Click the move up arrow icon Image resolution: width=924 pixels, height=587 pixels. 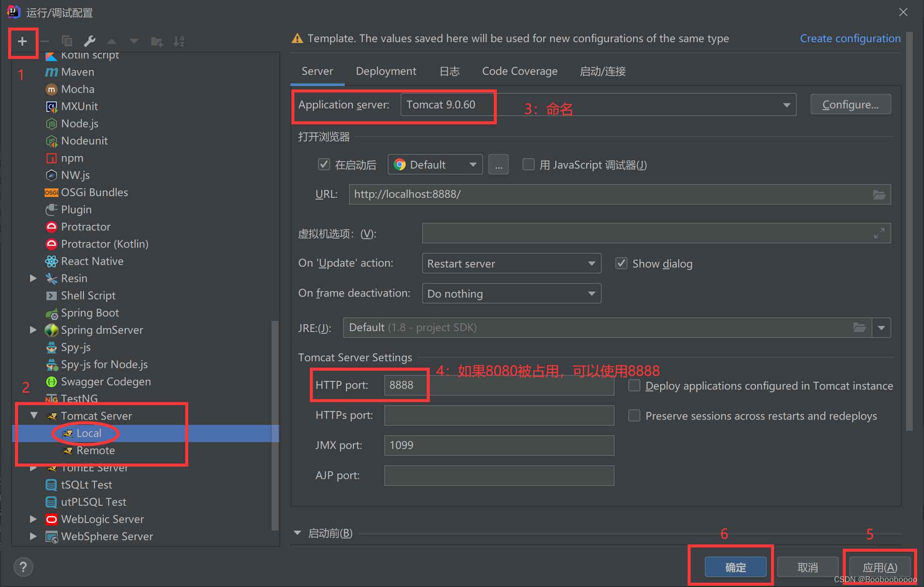pyautogui.click(x=112, y=41)
